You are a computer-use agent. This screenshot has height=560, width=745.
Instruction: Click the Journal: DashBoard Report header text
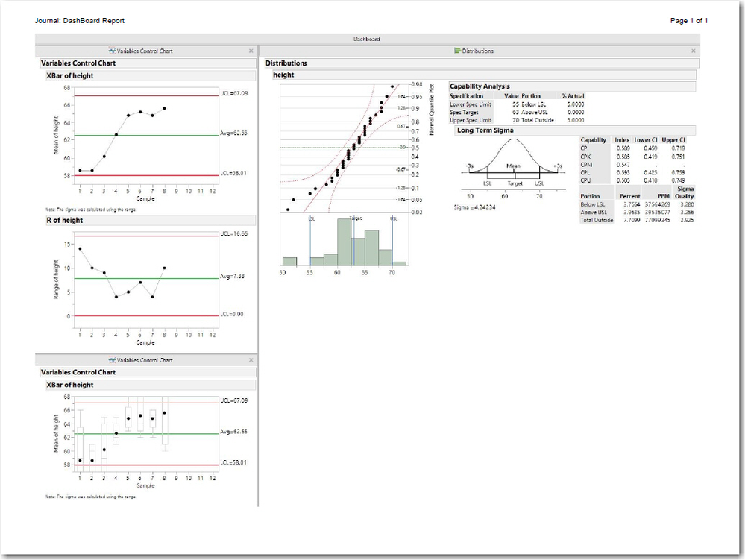click(x=81, y=20)
